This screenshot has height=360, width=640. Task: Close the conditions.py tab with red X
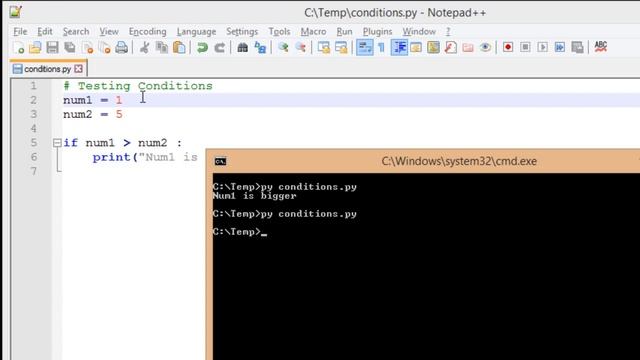pyautogui.click(x=78, y=69)
